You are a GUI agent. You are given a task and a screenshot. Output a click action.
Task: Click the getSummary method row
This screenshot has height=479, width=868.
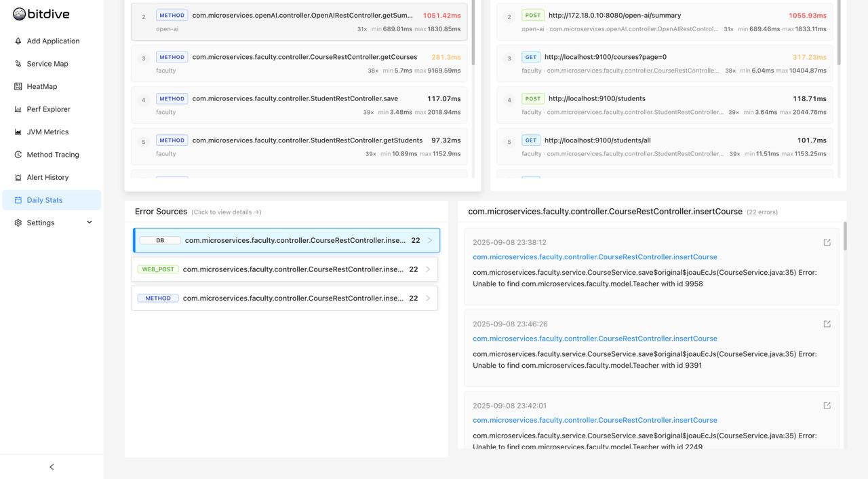[299, 22]
